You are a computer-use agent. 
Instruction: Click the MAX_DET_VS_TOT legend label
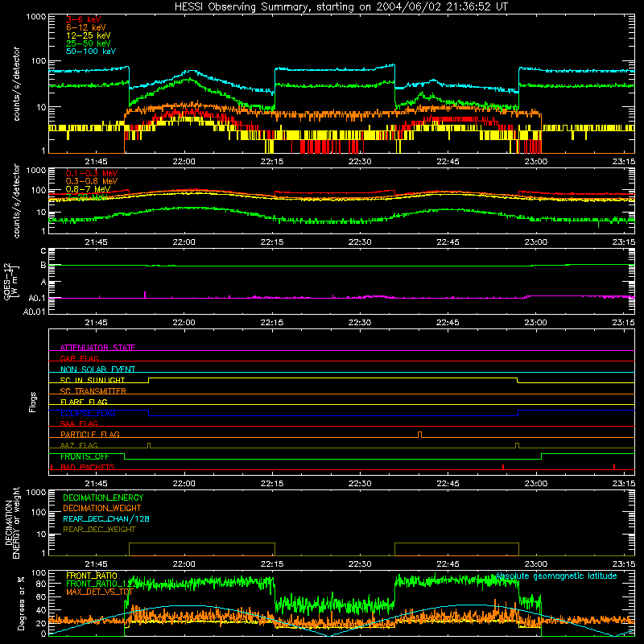coord(100,592)
